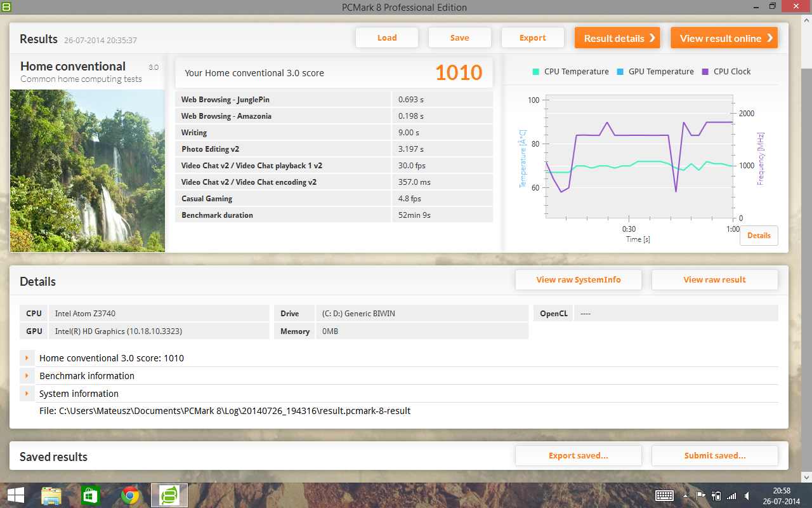Click the Export saved... button

coord(579,455)
